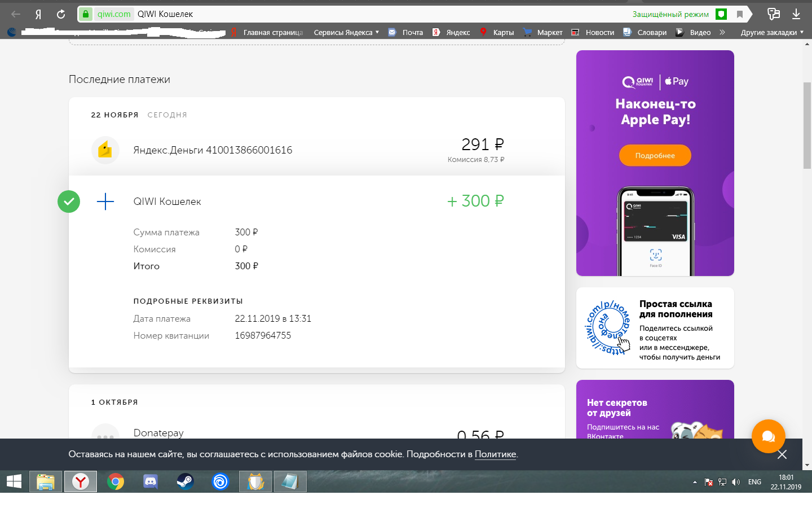The width and height of the screenshot is (812, 508).
Task: Open the "Почта" bookmark
Action: pyautogui.click(x=406, y=32)
